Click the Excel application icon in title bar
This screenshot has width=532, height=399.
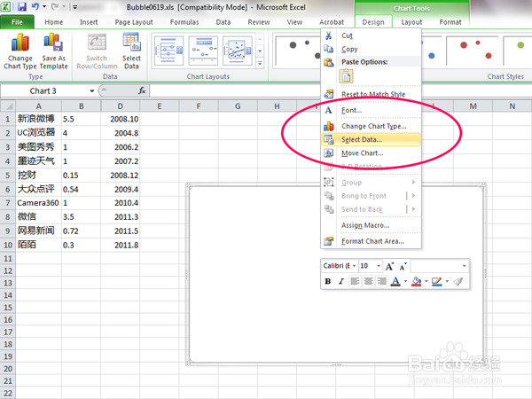[6, 6]
